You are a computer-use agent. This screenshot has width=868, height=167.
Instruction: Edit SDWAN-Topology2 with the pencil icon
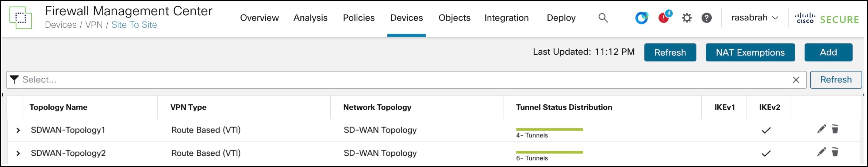click(x=821, y=152)
